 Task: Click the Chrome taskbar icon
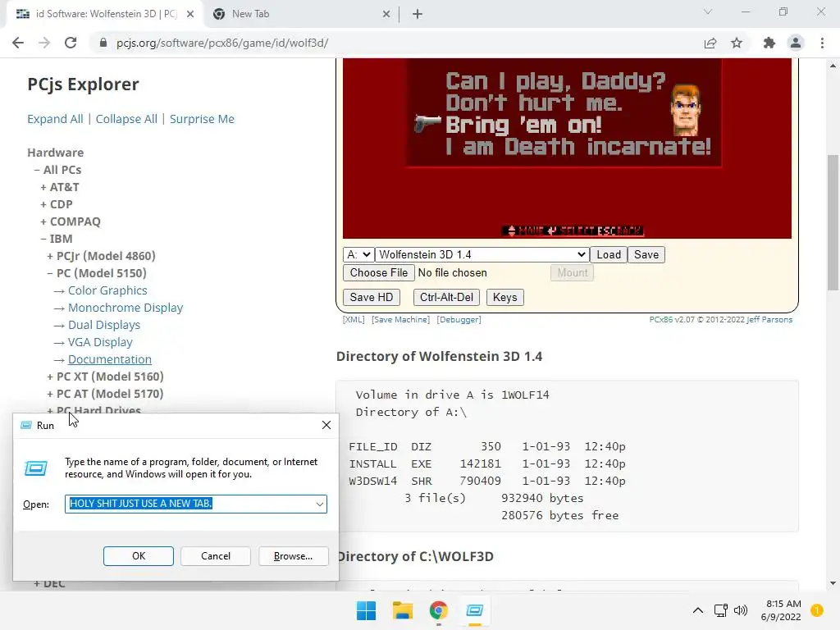[438, 610]
